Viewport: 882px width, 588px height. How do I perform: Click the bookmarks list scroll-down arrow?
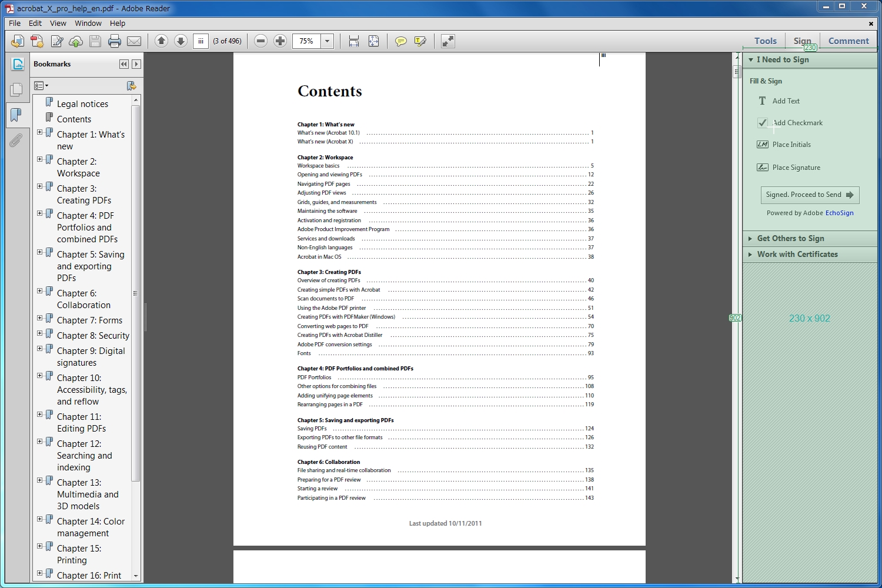coord(136,576)
